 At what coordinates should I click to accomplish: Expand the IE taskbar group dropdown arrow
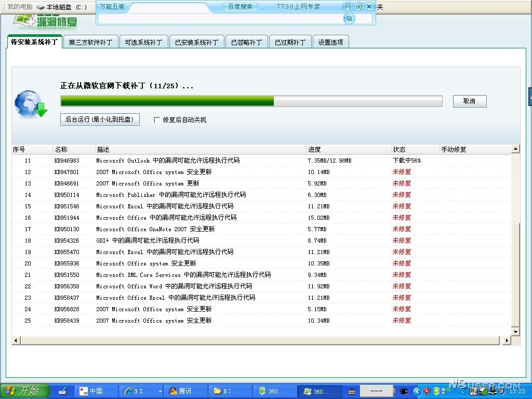(160, 391)
